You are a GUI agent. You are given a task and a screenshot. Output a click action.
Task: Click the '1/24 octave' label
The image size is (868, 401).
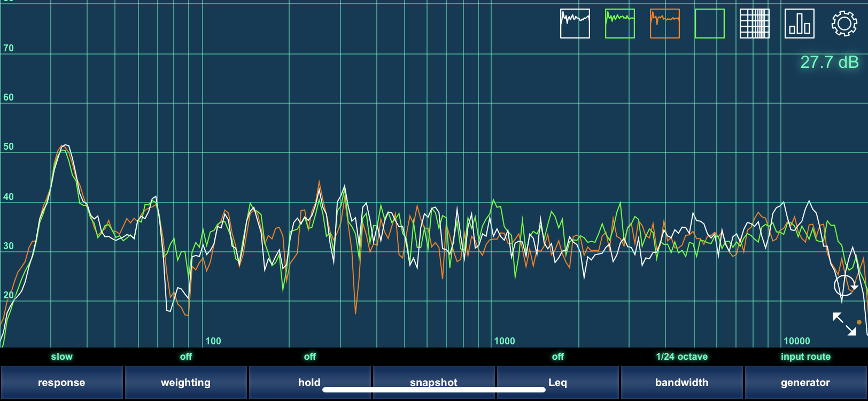pyautogui.click(x=681, y=357)
